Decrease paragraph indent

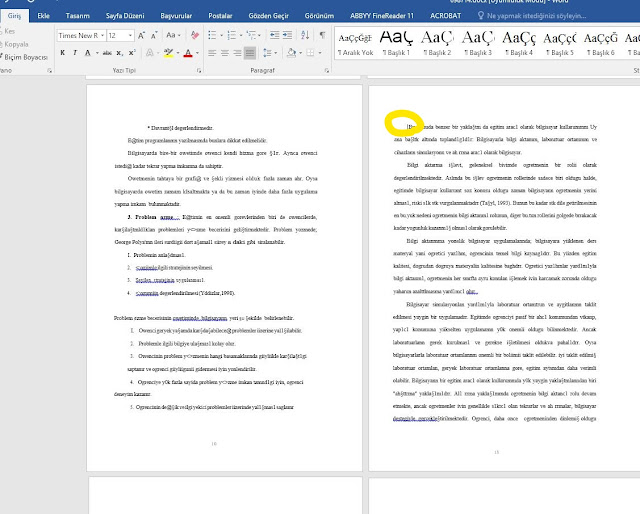point(274,35)
